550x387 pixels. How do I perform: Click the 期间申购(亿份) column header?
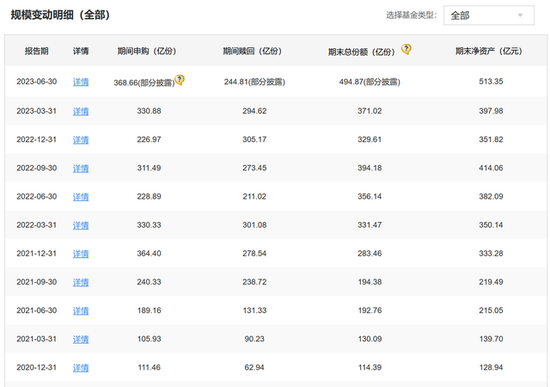pyautogui.click(x=147, y=51)
